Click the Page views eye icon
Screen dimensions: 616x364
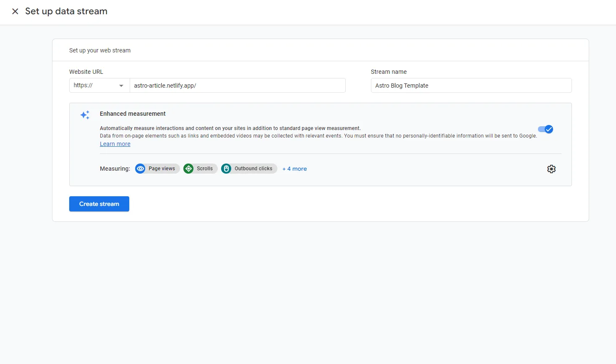[140, 169]
